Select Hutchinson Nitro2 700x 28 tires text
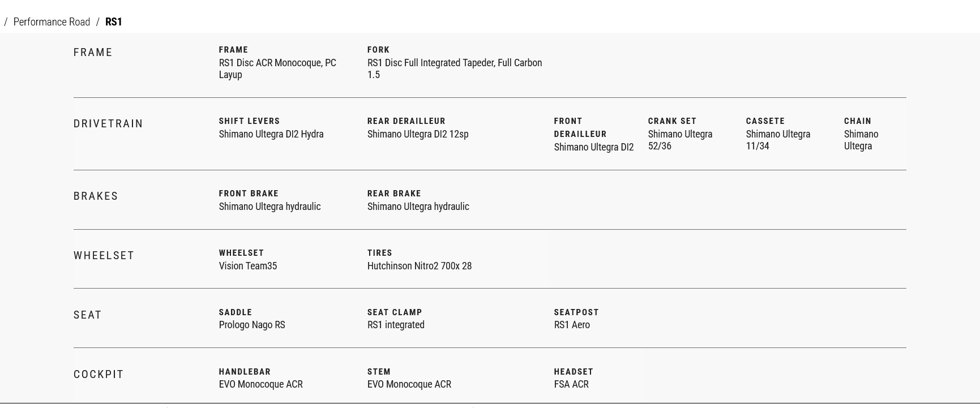The image size is (980, 408). (419, 266)
